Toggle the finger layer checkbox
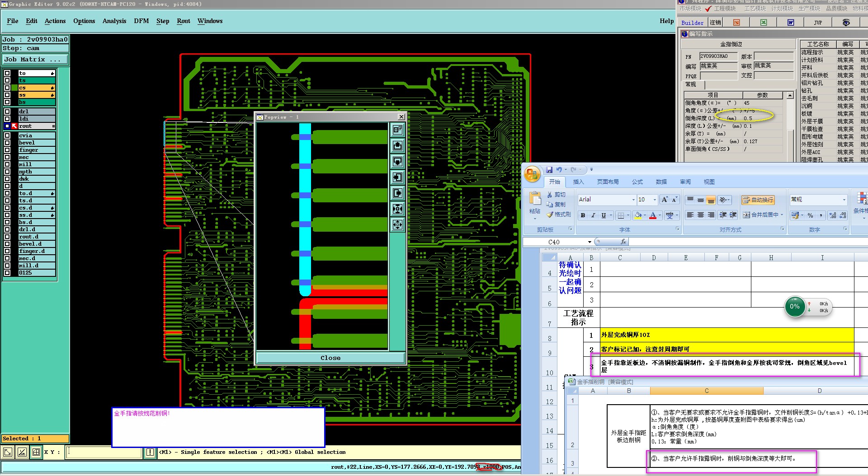 point(7,150)
